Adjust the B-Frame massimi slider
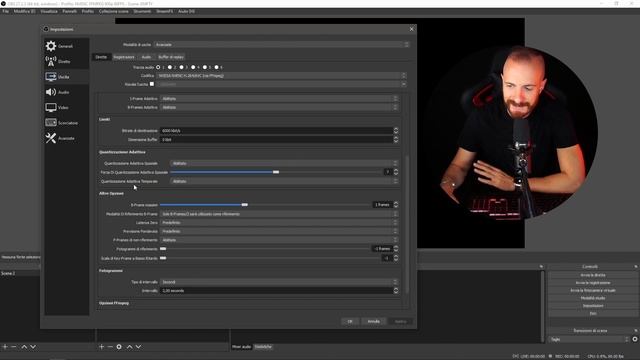This screenshot has height=360, width=640. click(244, 204)
